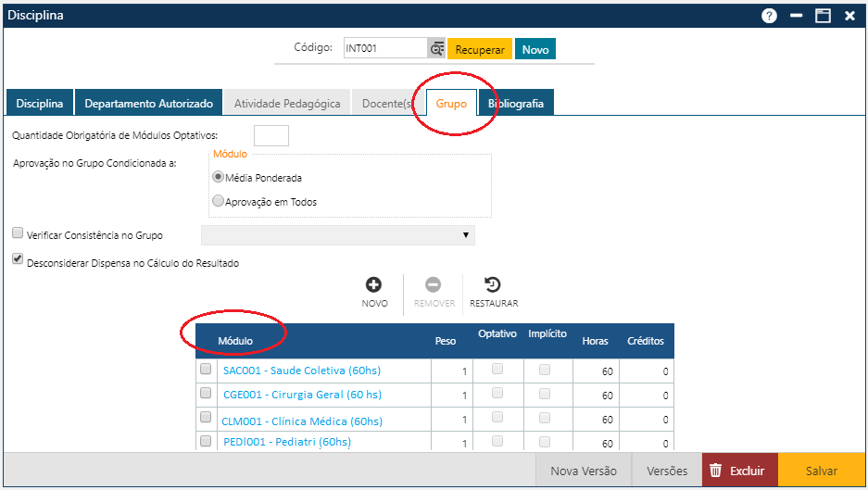Click the Salvar button
The height and width of the screenshot is (490, 868).
[x=821, y=471]
